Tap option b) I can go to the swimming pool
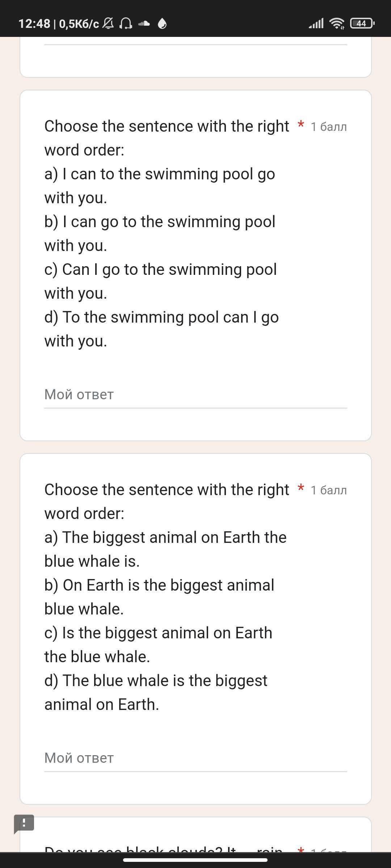The width and height of the screenshot is (391, 868). coord(160,233)
